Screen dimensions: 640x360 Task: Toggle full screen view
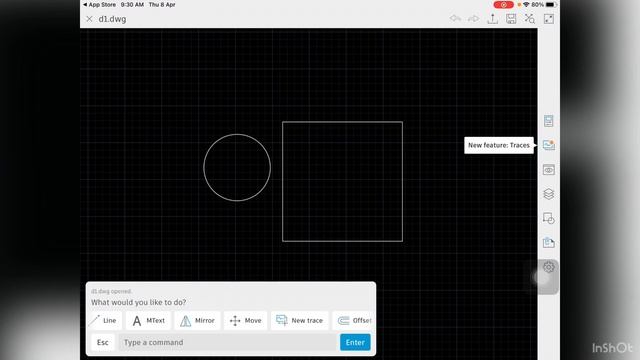(549, 19)
